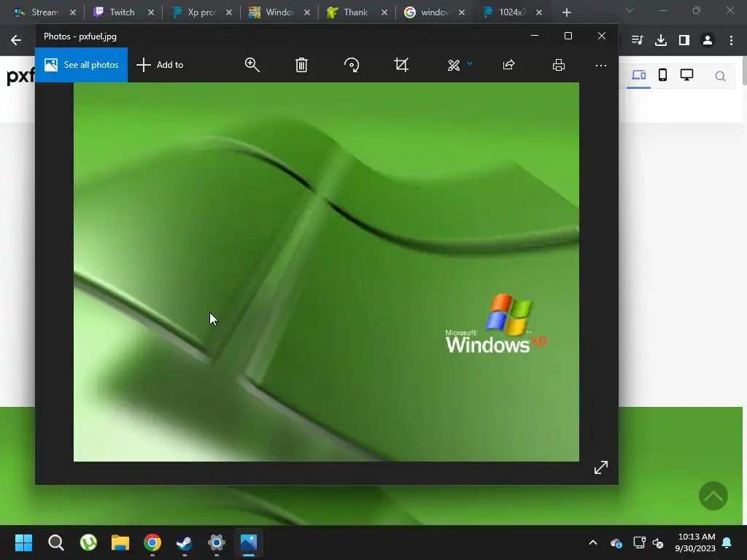Click the green scroll-to-top button on pxfuel page
Viewport: 747px width, 560px height.
point(713,496)
